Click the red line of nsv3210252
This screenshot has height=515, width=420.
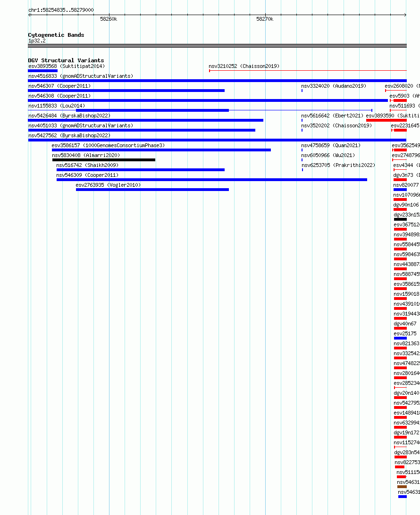(x=308, y=71)
